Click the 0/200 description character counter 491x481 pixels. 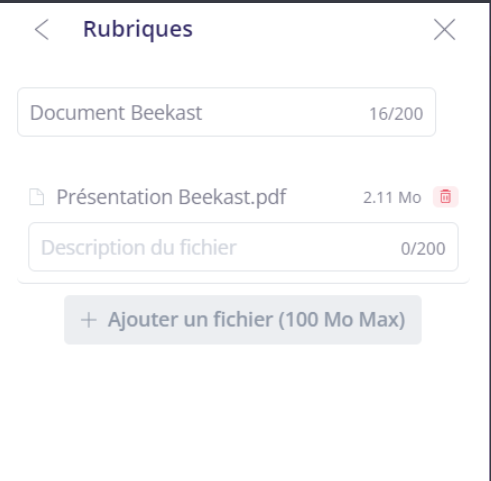point(423,248)
